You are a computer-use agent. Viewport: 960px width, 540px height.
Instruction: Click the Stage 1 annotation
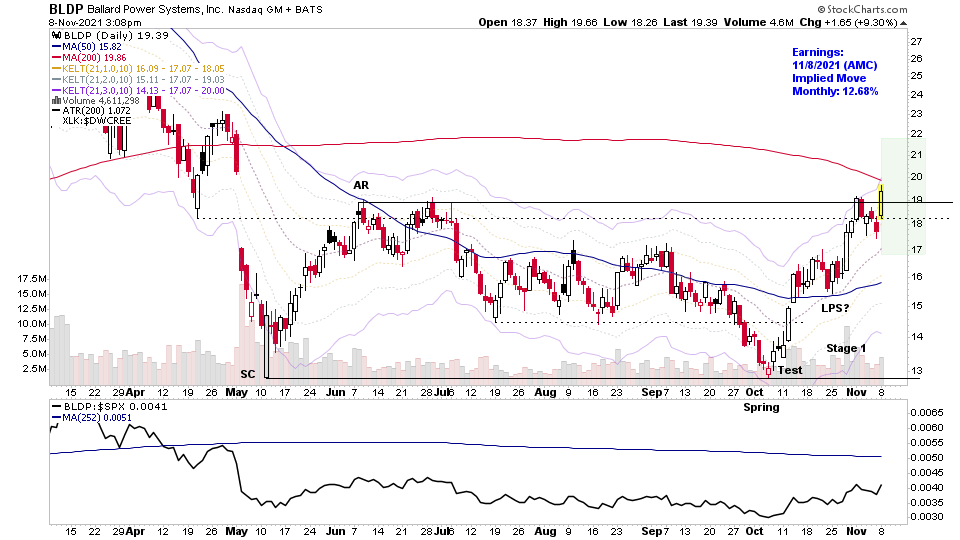pos(846,348)
